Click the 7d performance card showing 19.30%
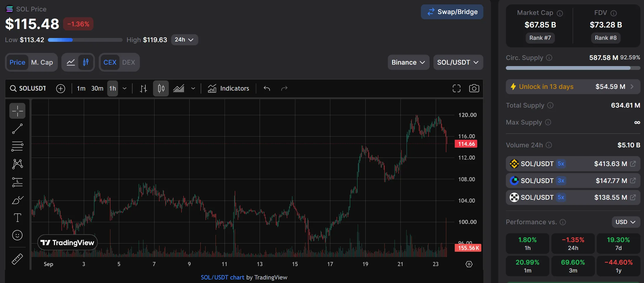 click(x=618, y=244)
